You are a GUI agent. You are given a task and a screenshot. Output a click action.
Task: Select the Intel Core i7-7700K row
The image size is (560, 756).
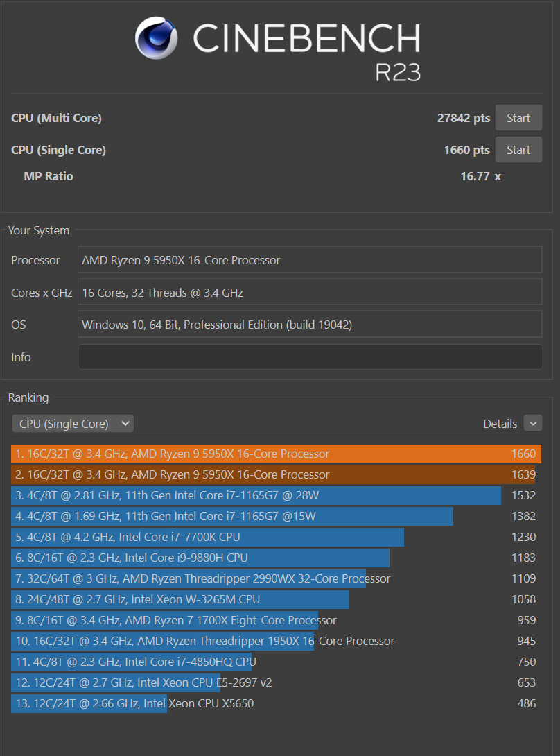[x=276, y=537]
